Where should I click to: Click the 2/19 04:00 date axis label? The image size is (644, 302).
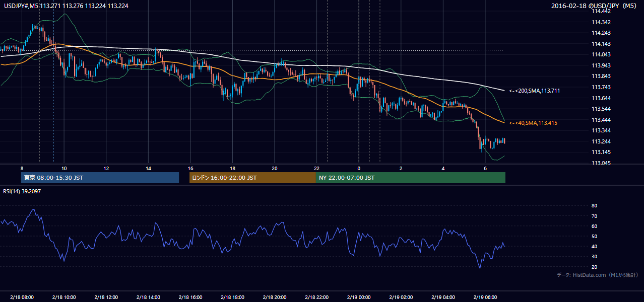443,297
